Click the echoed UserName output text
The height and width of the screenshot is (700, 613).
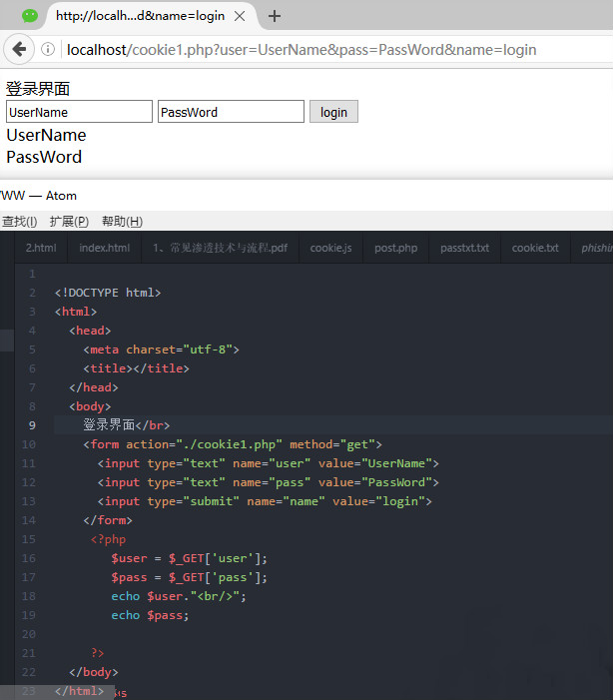46,135
